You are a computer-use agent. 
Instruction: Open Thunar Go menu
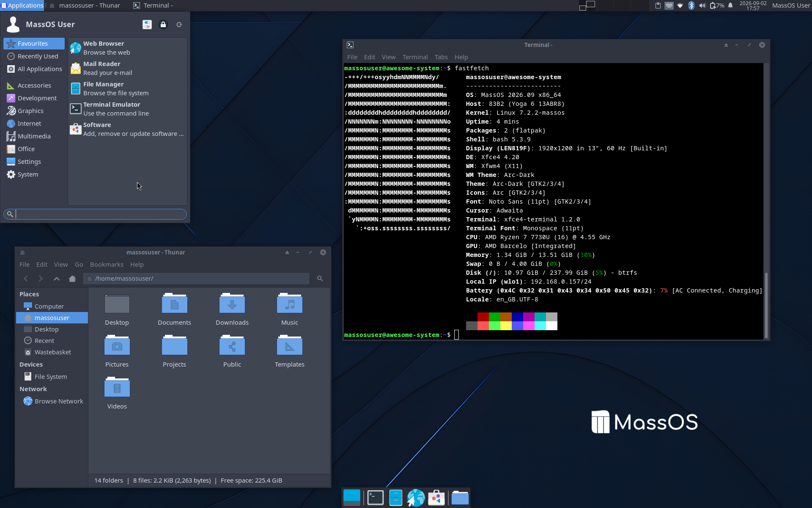79,265
